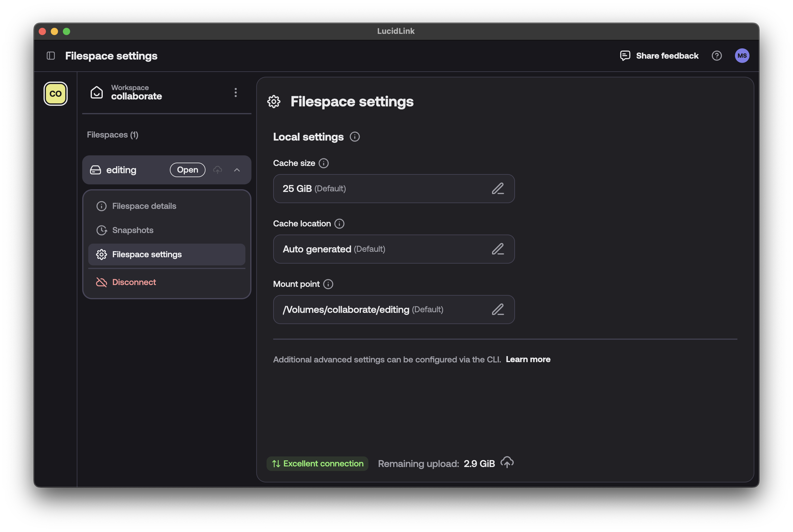Click the /Volumes/collaborate/editing mount point field
The width and height of the screenshot is (793, 532).
coord(394,310)
